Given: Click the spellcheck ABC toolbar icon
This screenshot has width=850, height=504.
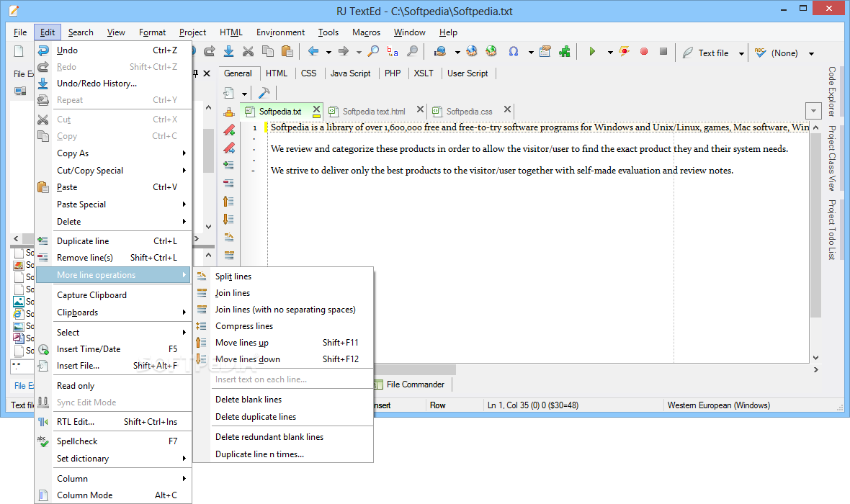Looking at the screenshot, I should pos(761,53).
